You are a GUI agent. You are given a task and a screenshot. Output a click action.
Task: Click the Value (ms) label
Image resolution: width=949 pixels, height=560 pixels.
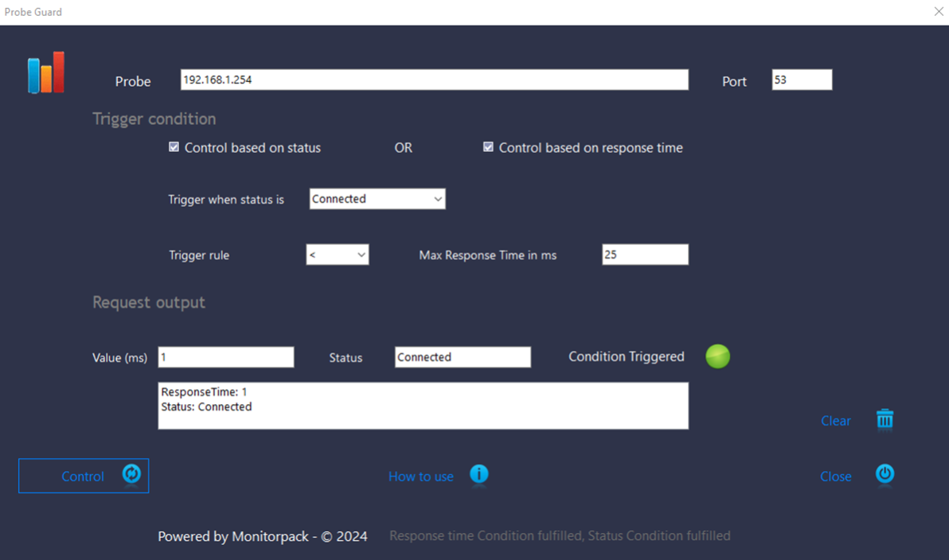point(120,358)
